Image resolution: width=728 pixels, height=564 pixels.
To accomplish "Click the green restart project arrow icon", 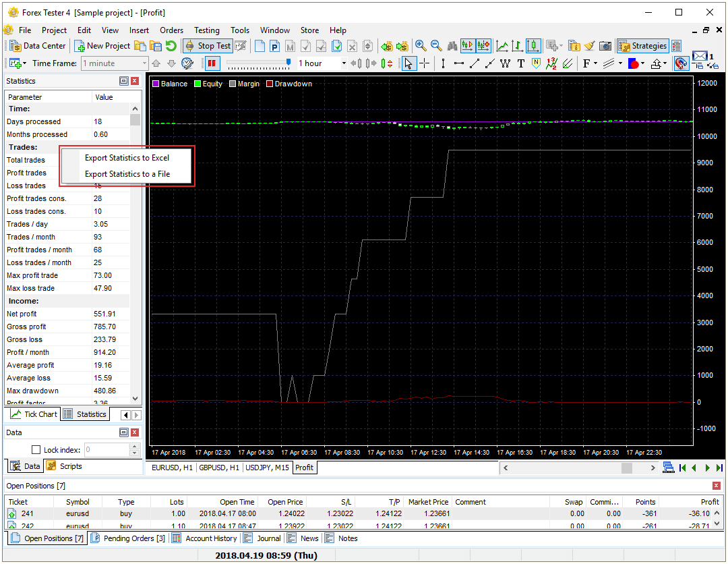I will pyautogui.click(x=171, y=45).
